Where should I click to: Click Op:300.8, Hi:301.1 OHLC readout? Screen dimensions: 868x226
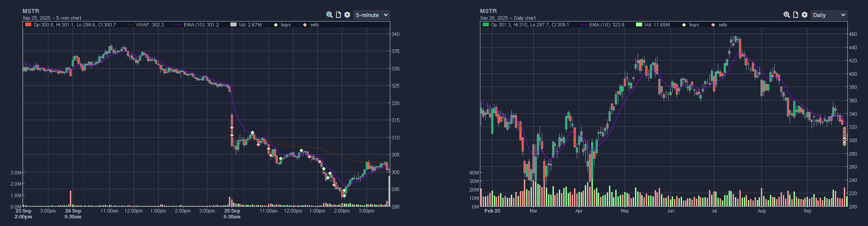tap(75, 25)
